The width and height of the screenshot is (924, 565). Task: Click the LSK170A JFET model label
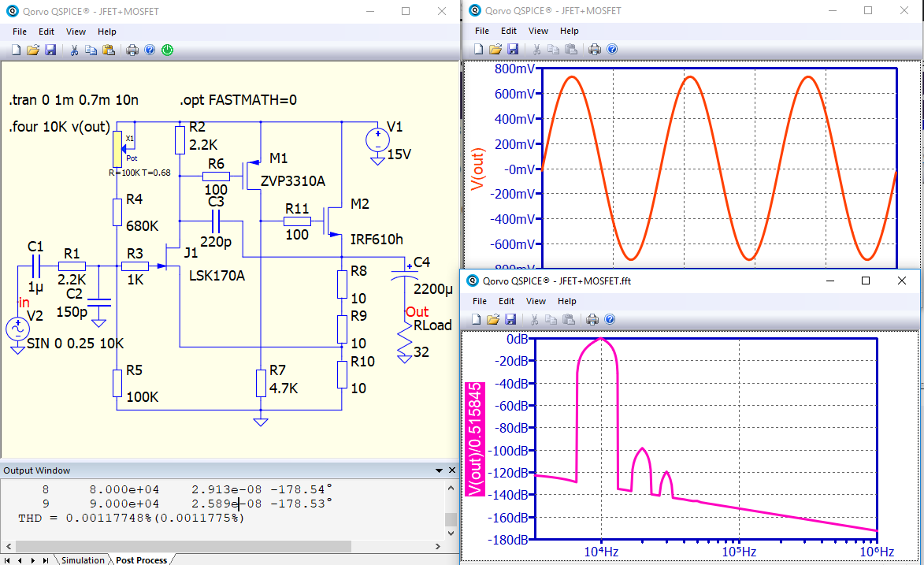pyautogui.click(x=217, y=276)
